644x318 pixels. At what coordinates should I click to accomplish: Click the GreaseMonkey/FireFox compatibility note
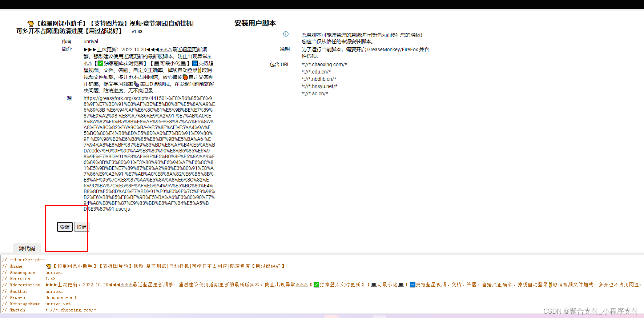[365, 53]
